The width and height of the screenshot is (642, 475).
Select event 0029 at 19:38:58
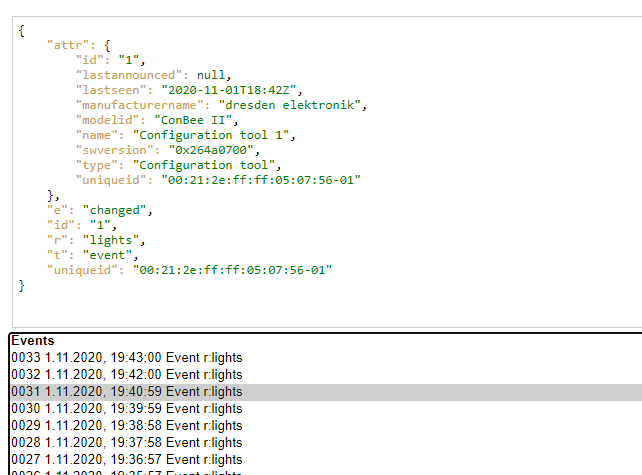coord(326,426)
